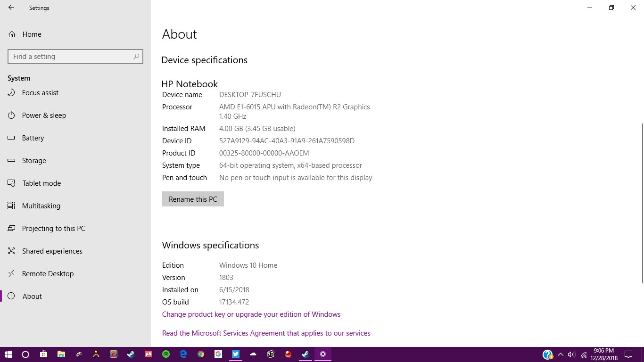This screenshot has width=644, height=362.
Task: Launch Microsoft Store from the taskbar
Action: 43,354
